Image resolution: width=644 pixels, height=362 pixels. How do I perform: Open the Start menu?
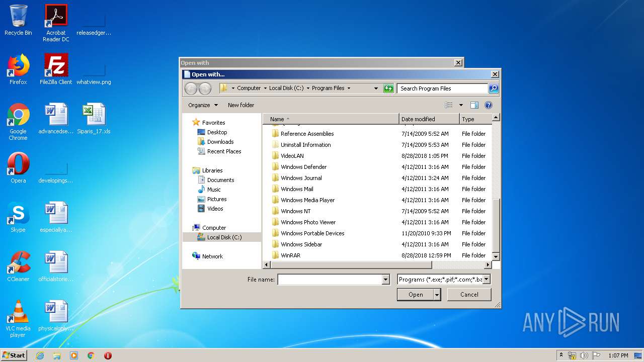[14, 355]
